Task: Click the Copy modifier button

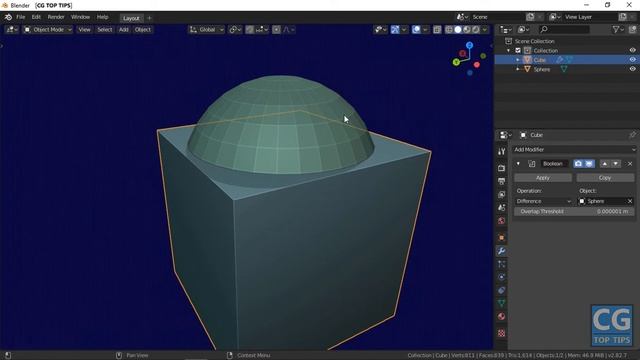Action: pyautogui.click(x=605, y=178)
